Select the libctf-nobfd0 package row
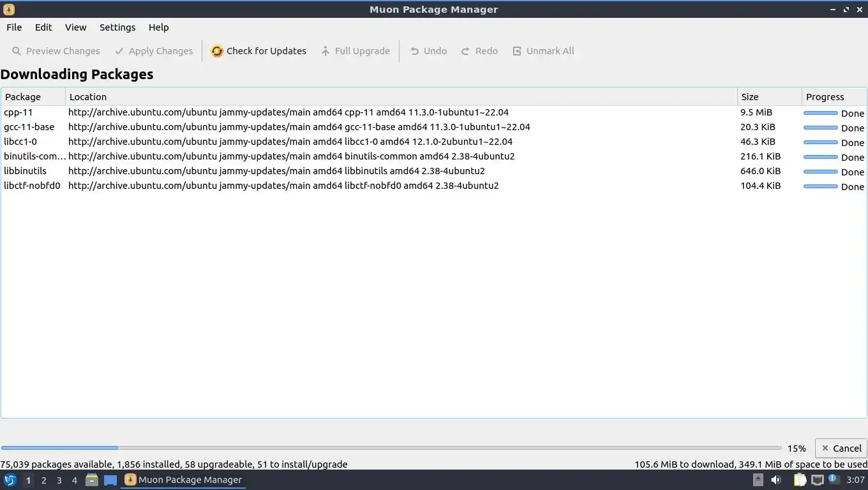Screen dimensions: 868x490 [434, 186]
